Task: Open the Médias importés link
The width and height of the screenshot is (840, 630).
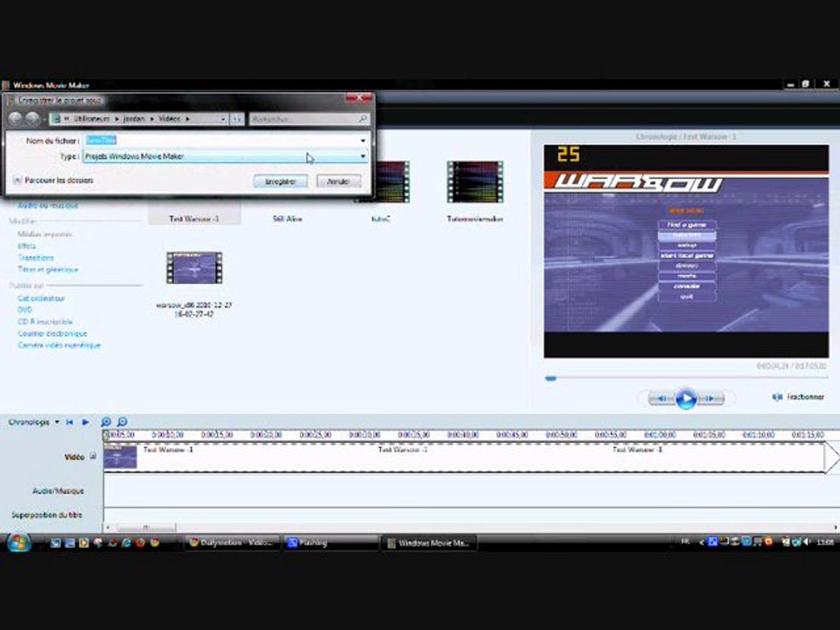Action: pyautogui.click(x=45, y=234)
